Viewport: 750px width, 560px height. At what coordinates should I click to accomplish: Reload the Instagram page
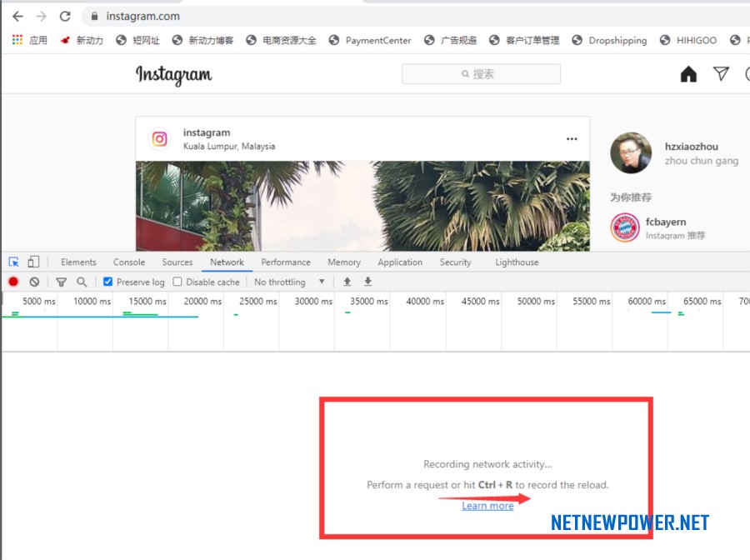click(65, 17)
